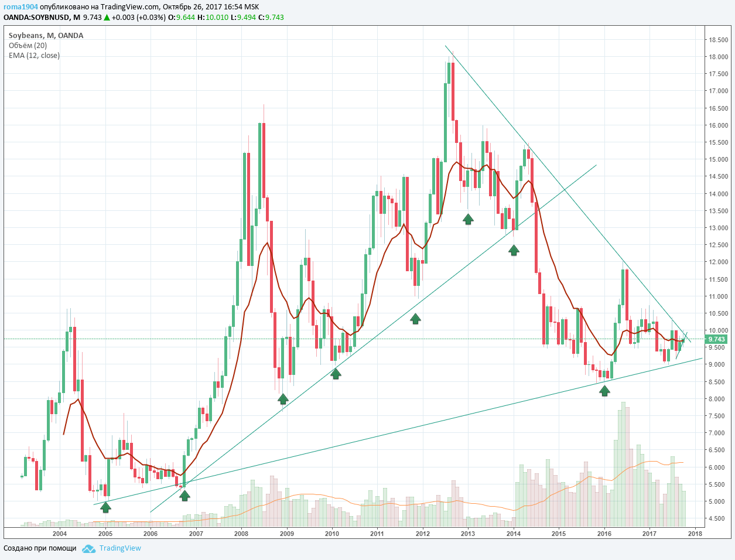Image resolution: width=735 pixels, height=560 pixels.
Task: Open the TradingView link in the footer
Action: point(120,548)
